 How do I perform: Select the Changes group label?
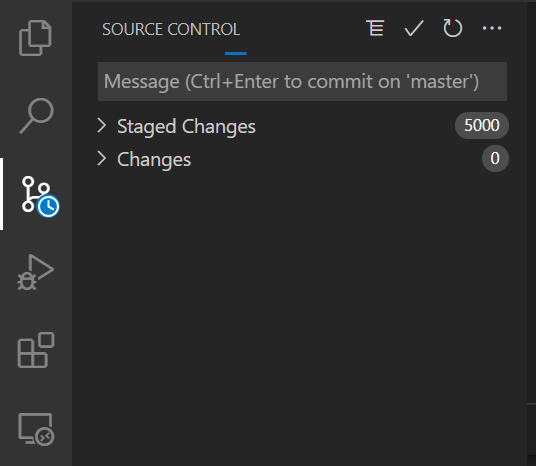point(154,160)
